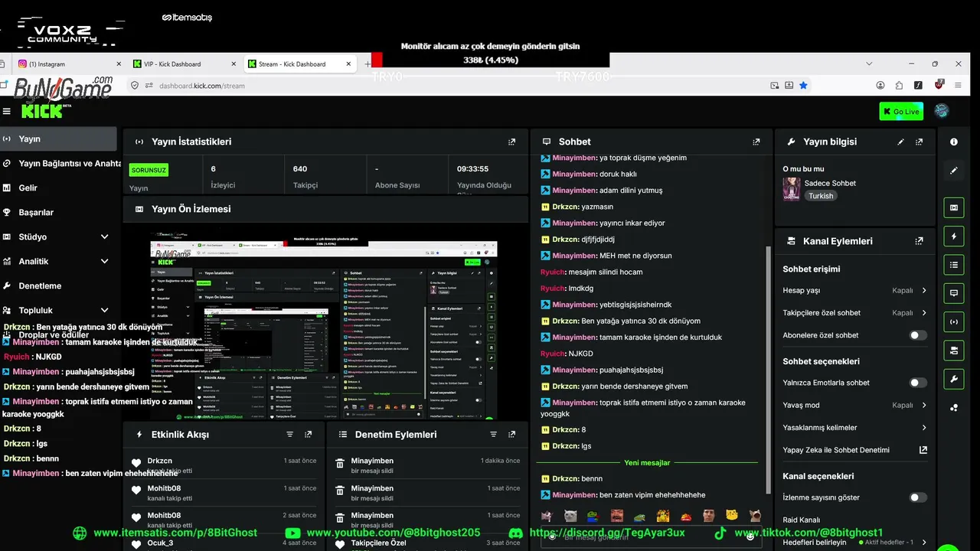This screenshot has width=980, height=551.
Task: Click the Raid Kanalı option
Action: click(801, 520)
